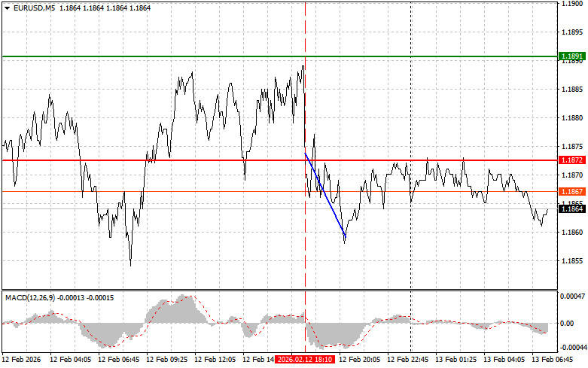Image resolution: width=588 pixels, height=368 pixels.
Task: Click the 13 Feb 06:45 time axis label
Action: coord(552,360)
